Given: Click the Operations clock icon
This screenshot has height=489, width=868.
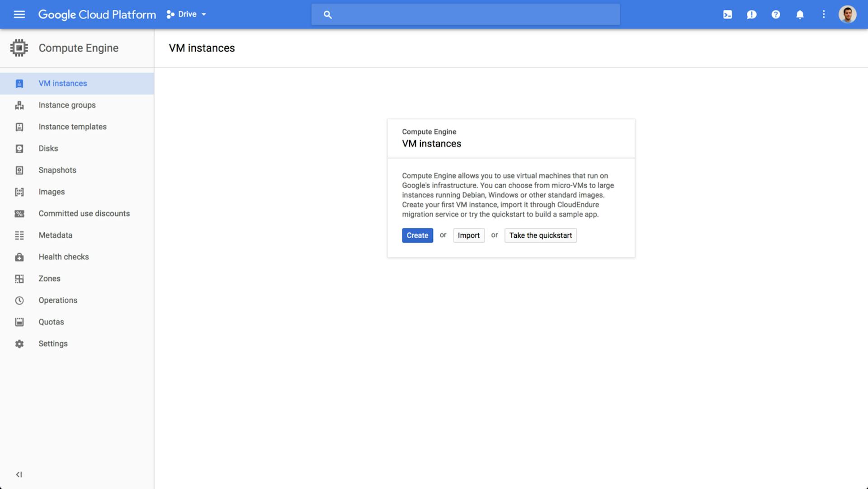Looking at the screenshot, I should coord(19,300).
